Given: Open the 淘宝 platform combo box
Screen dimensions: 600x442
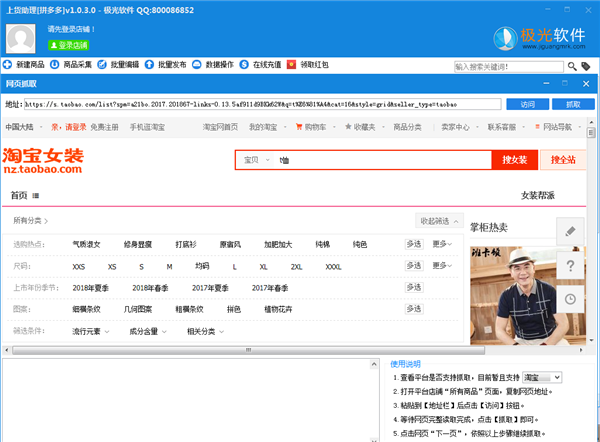Looking at the screenshot, I should pyautogui.click(x=542, y=377).
